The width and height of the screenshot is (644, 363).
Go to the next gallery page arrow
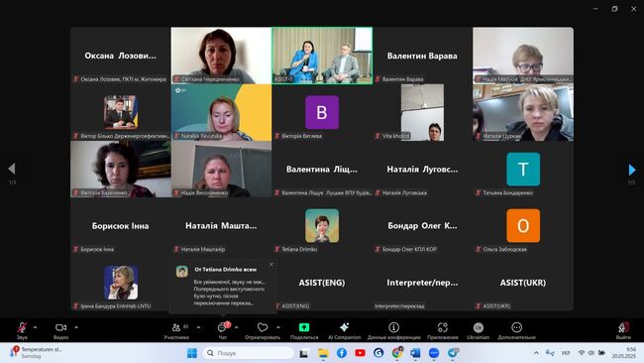(632, 169)
